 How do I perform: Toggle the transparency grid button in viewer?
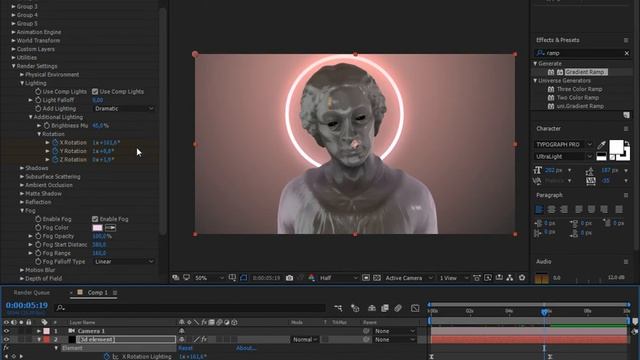[377, 278]
